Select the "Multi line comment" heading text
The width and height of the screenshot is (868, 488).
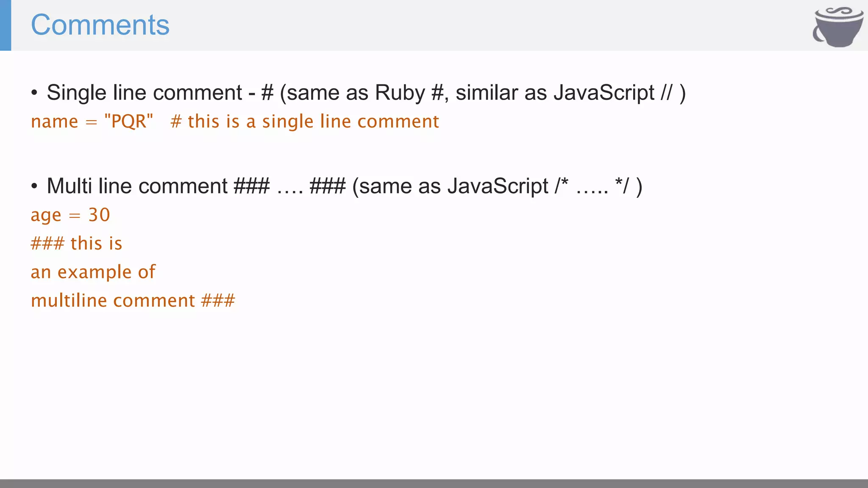[137, 186]
